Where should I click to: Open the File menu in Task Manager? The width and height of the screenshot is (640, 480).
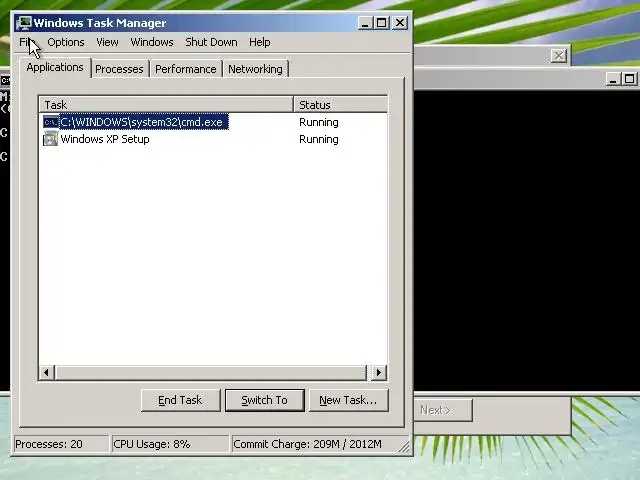pyautogui.click(x=25, y=42)
